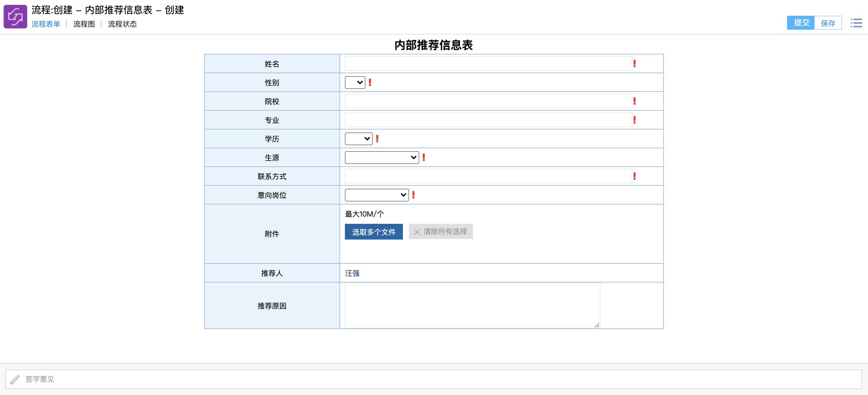Select the 流程表单 tab

pos(46,24)
